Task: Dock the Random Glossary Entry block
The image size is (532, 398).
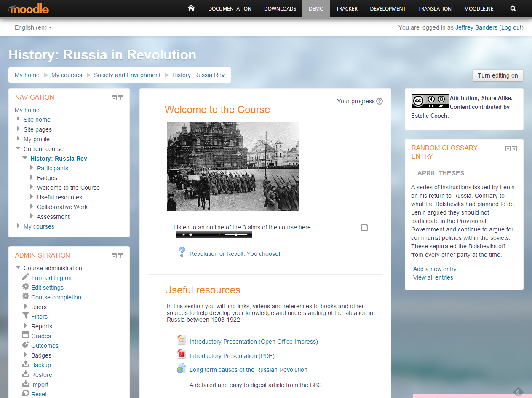Action: tap(514, 148)
